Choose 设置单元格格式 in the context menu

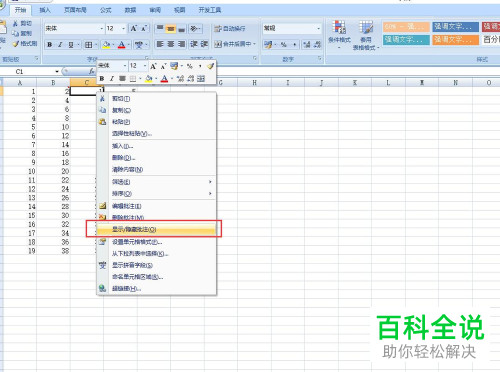pyautogui.click(x=156, y=242)
